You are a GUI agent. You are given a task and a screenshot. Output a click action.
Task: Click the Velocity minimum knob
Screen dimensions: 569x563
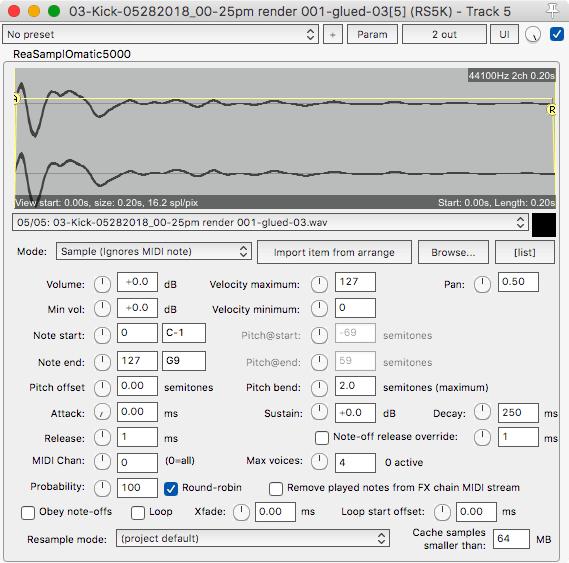click(x=319, y=309)
